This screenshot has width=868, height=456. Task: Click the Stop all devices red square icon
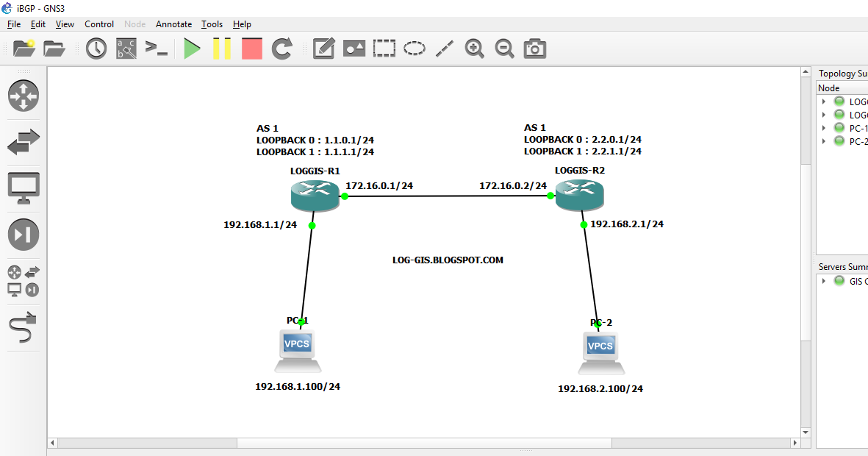[x=251, y=48]
